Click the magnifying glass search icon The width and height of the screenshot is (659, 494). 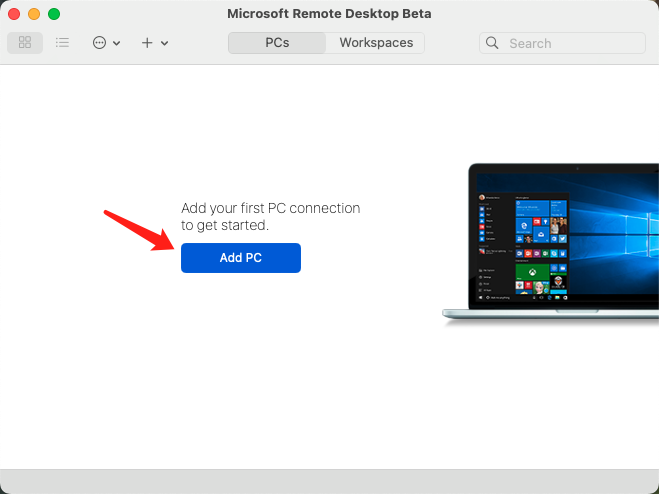click(x=492, y=43)
